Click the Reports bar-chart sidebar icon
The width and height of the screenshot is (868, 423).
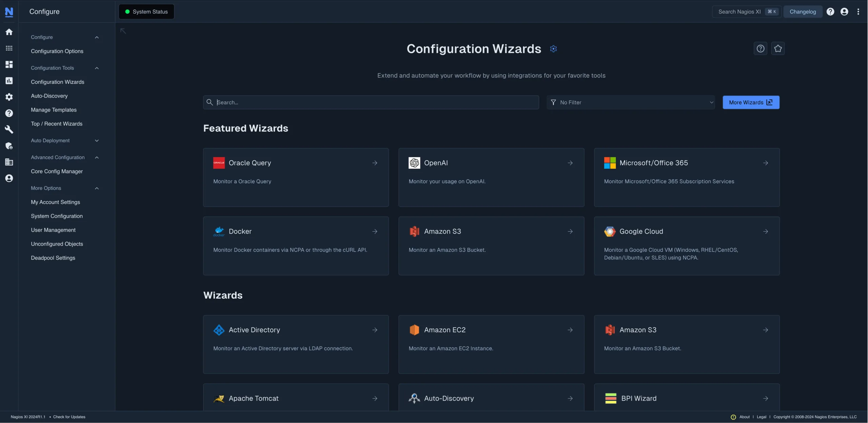point(9,81)
